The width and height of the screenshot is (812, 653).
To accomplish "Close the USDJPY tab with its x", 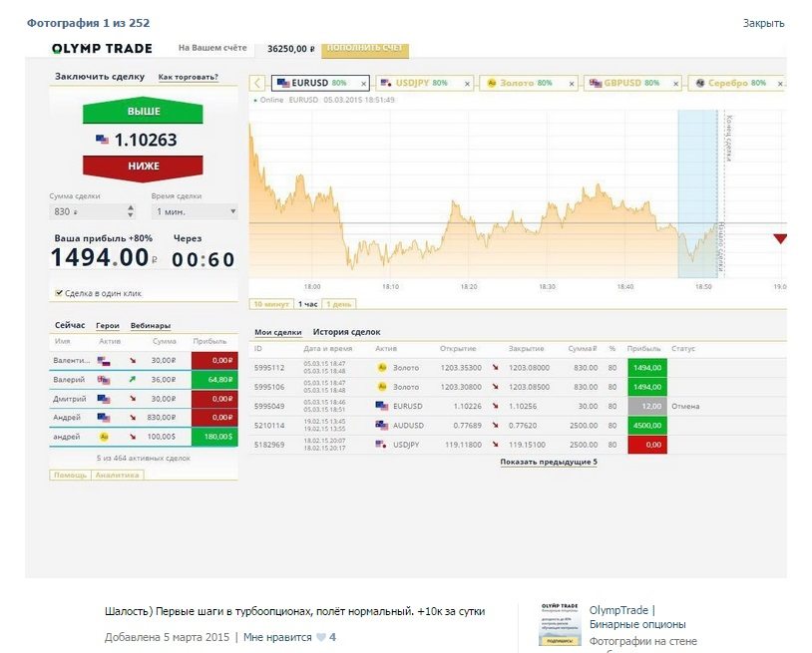I will [x=467, y=84].
